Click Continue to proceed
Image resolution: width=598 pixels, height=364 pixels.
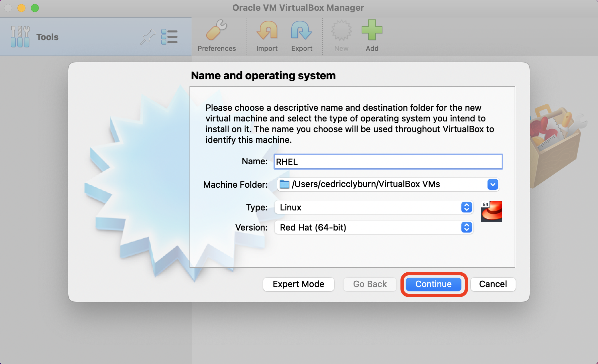(433, 284)
